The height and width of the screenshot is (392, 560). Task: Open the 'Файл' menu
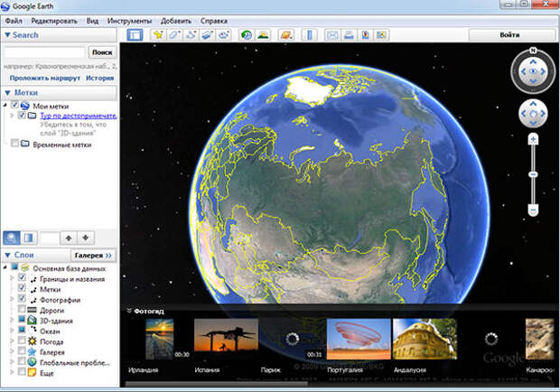(14, 21)
